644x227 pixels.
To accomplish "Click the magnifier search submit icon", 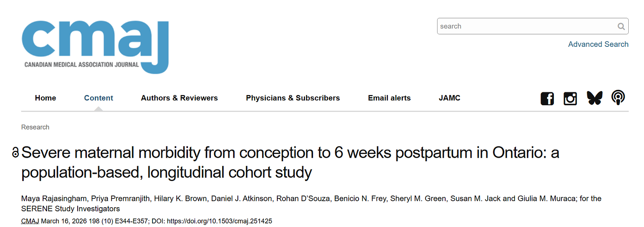I will (621, 27).
